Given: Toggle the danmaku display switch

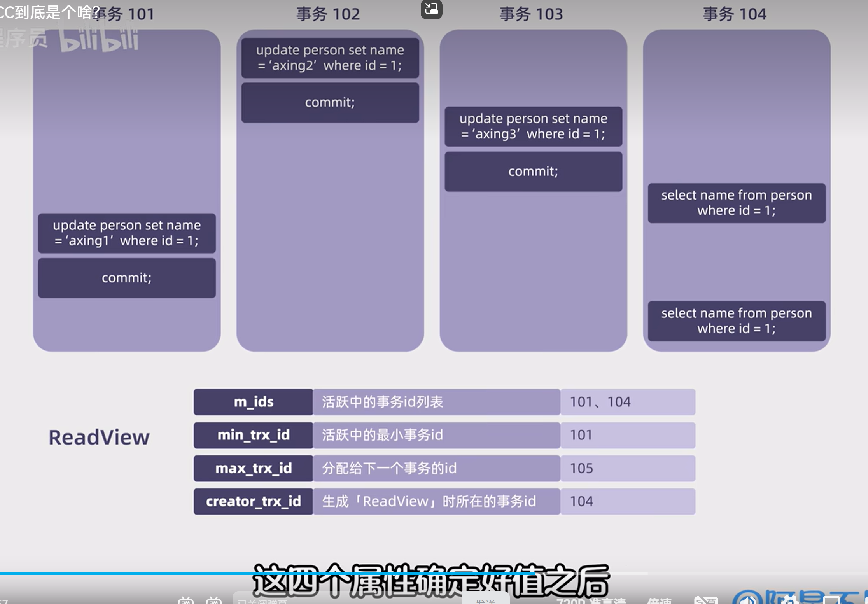Looking at the screenshot, I should pos(186,601).
